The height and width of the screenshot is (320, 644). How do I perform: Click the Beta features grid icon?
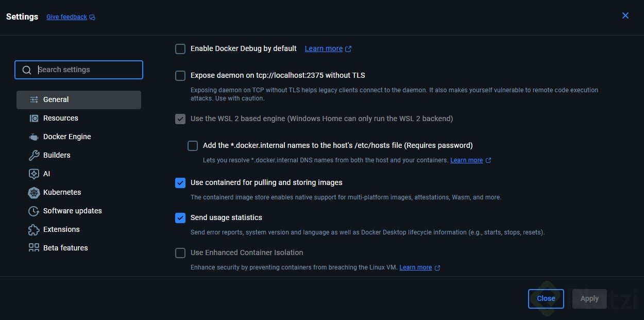(34, 248)
